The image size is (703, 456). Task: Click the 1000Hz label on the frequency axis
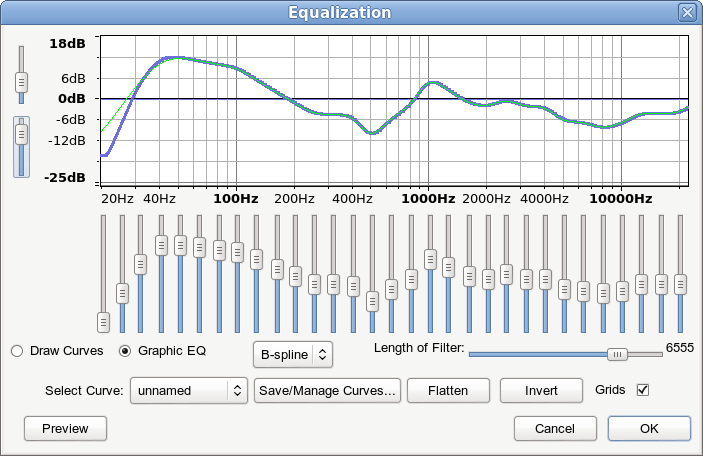coord(428,199)
